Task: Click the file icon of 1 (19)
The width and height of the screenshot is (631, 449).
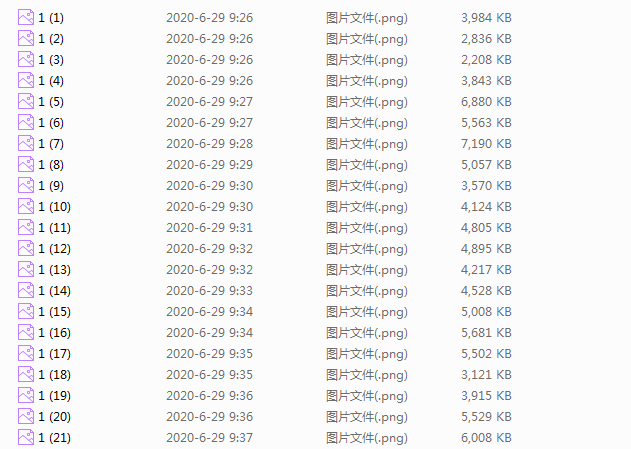Action: [26, 395]
